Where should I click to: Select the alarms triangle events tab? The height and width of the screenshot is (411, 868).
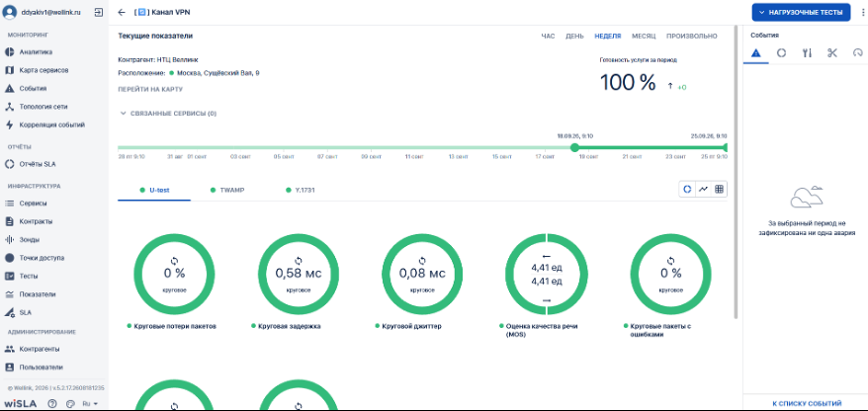[755, 53]
